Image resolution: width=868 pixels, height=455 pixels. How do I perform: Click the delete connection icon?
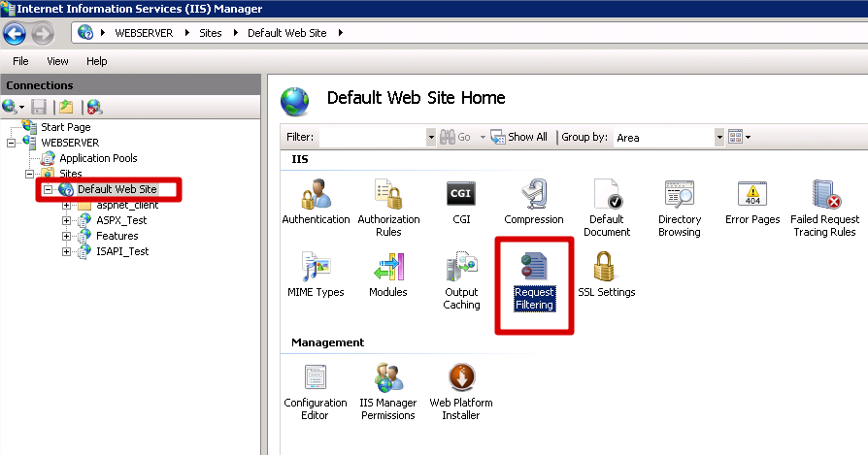click(x=94, y=107)
